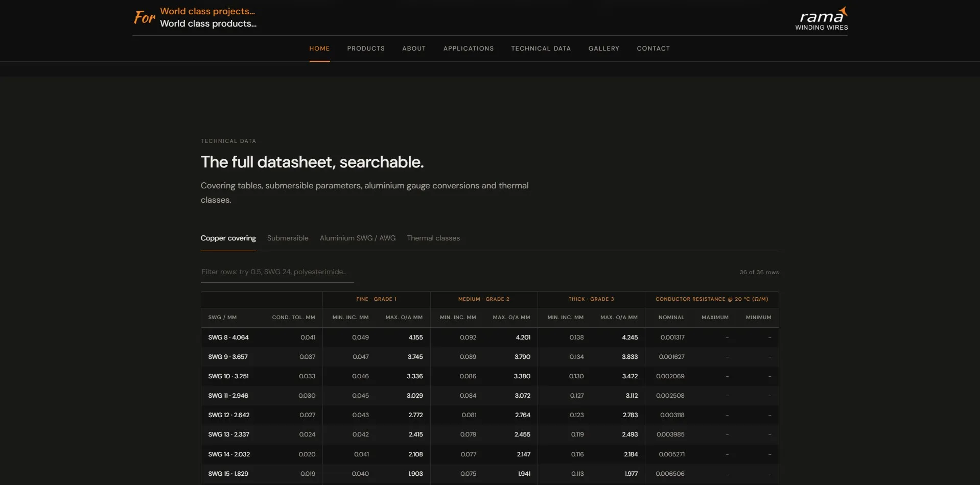The image size is (980, 485).
Task: Click the Conductor Resistance group header
Action: pos(712,299)
